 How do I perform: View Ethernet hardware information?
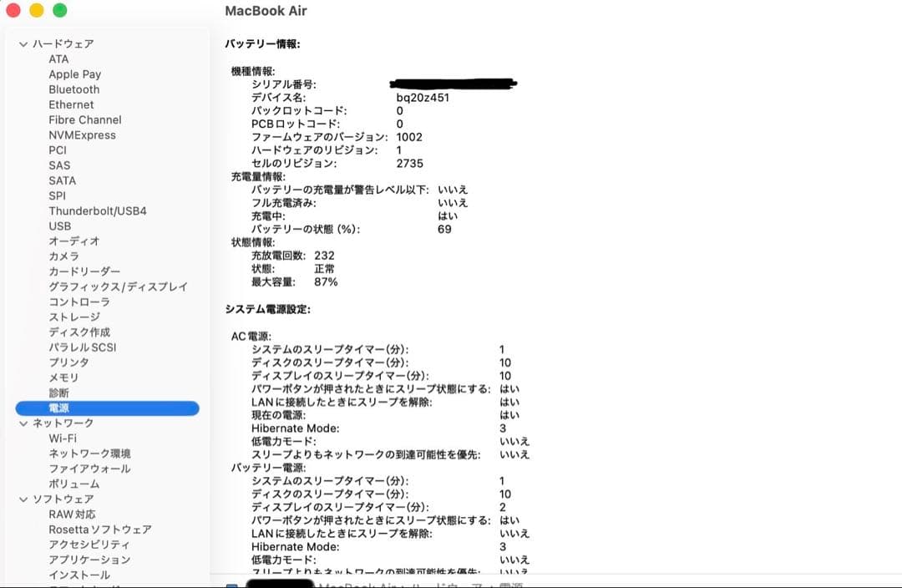(71, 104)
